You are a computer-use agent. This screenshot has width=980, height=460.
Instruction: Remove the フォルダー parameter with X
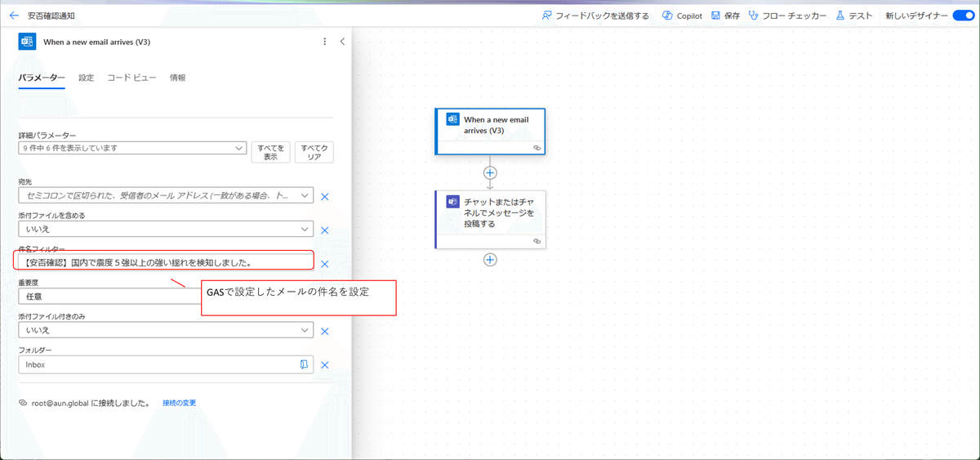[324, 364]
